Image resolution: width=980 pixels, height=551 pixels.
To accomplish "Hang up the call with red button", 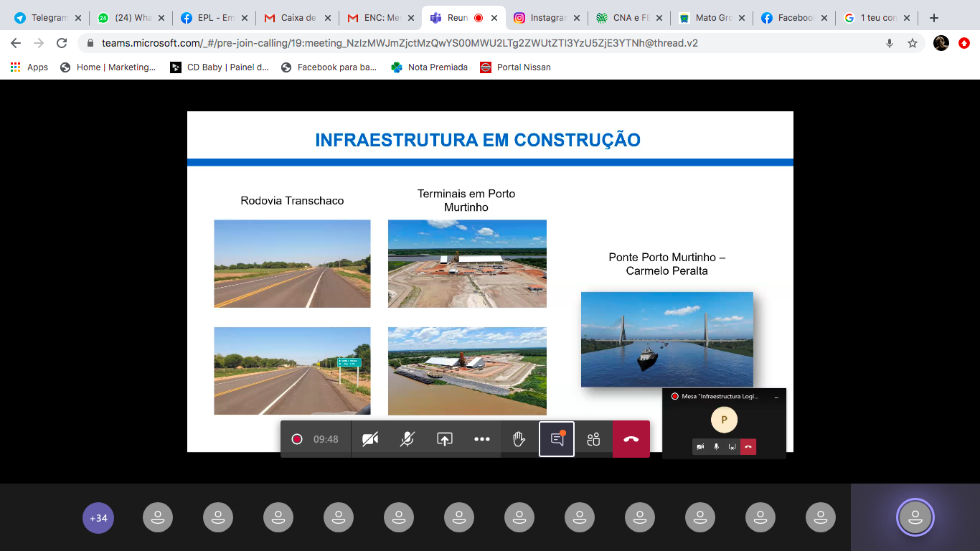I will (631, 439).
